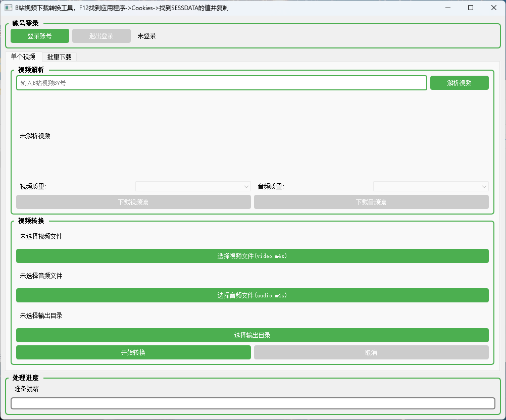
Task: Open the 批量下载 tab
Action: pos(59,57)
